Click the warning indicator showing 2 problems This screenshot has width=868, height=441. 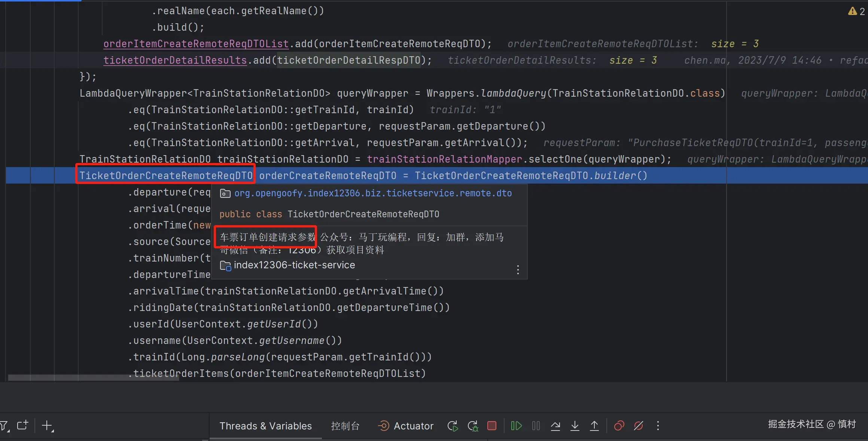(856, 11)
